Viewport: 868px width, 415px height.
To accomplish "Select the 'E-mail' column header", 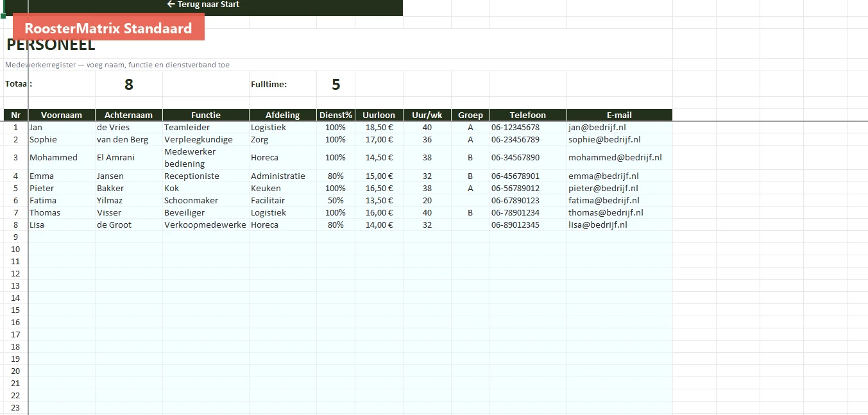I will point(620,115).
